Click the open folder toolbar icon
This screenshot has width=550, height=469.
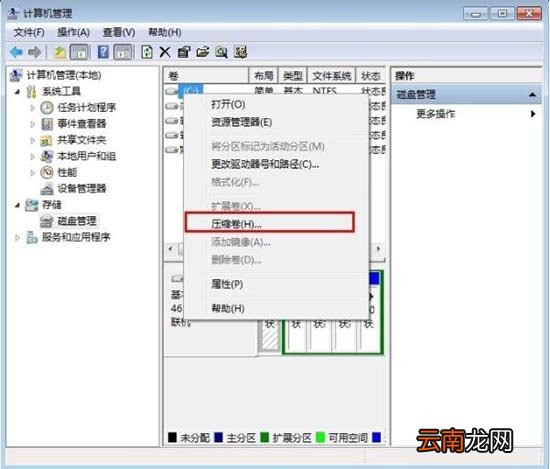click(203, 52)
